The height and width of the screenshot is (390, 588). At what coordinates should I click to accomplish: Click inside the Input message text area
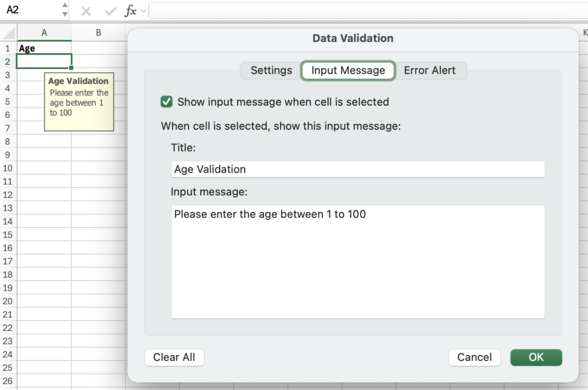(357, 261)
